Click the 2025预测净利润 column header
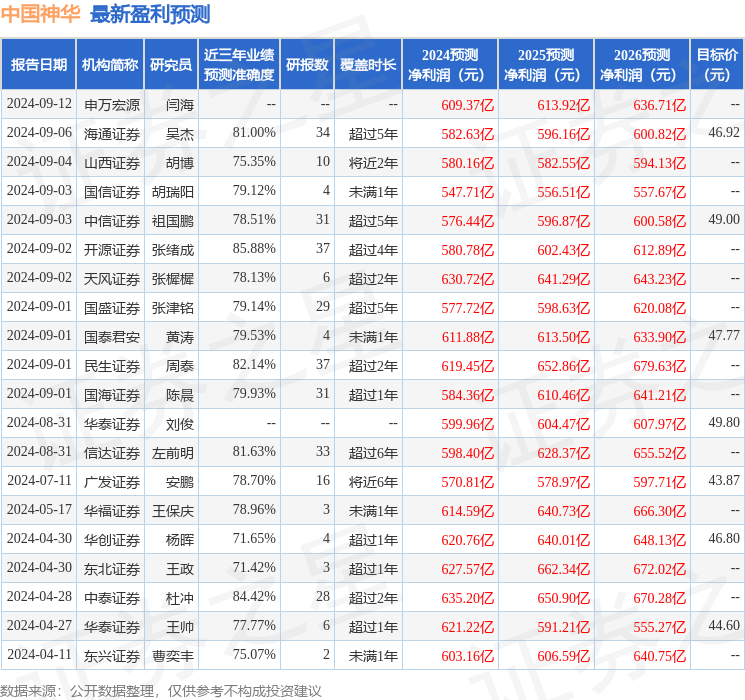The height and width of the screenshot is (700, 745). [x=546, y=65]
